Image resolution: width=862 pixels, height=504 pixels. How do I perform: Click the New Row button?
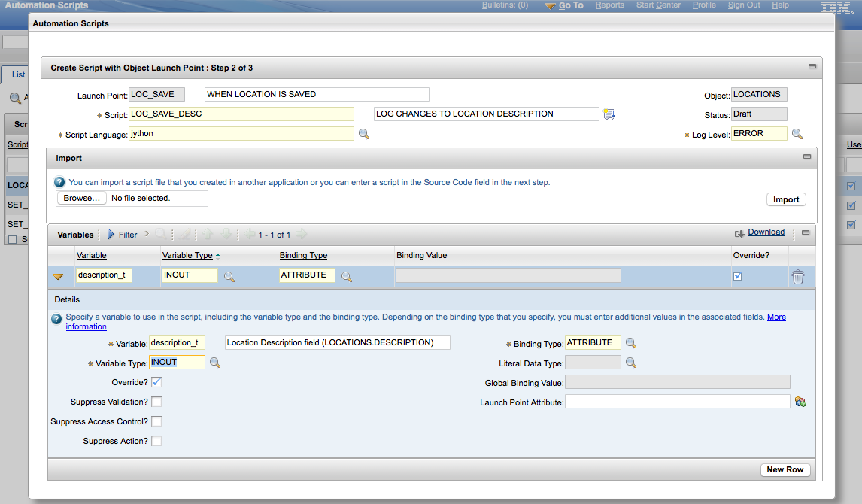coord(785,469)
